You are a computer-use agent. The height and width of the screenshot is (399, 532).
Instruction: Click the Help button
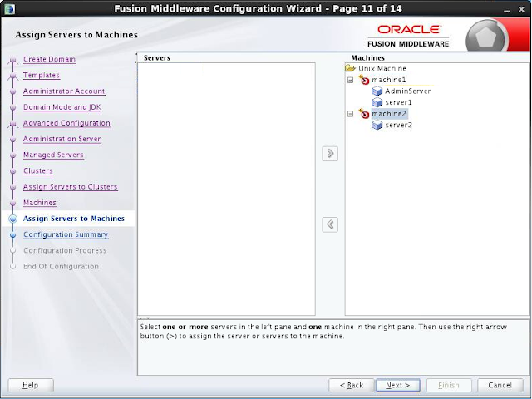[31, 385]
